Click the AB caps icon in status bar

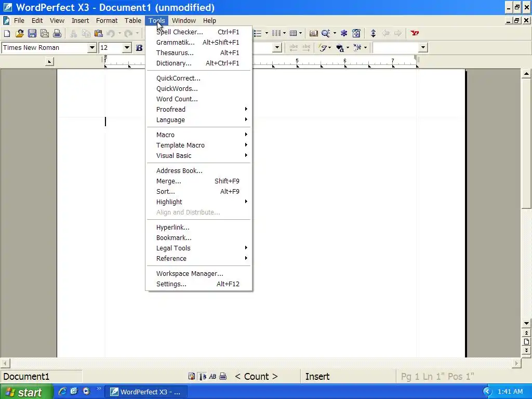[212, 376]
